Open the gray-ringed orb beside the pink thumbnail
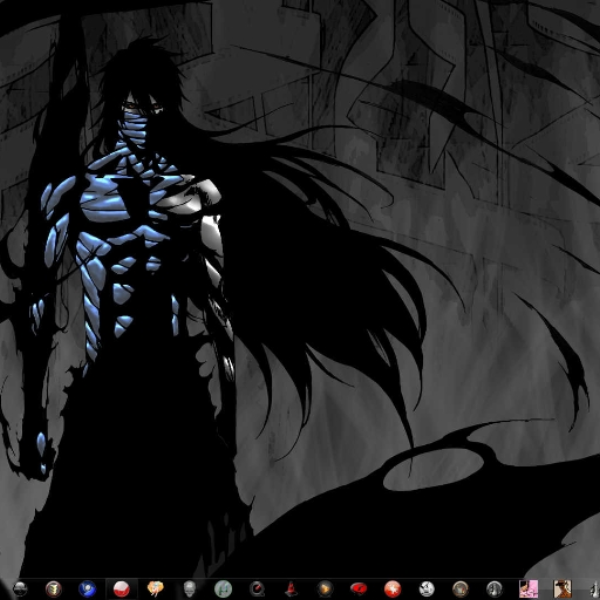Image resolution: width=600 pixels, height=600 pixels. (494, 589)
